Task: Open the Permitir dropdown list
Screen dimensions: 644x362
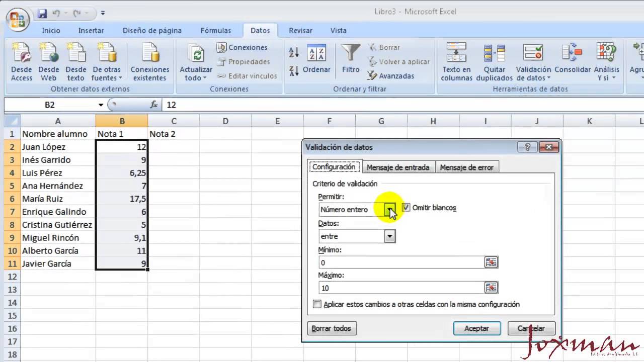Action: pyautogui.click(x=390, y=210)
